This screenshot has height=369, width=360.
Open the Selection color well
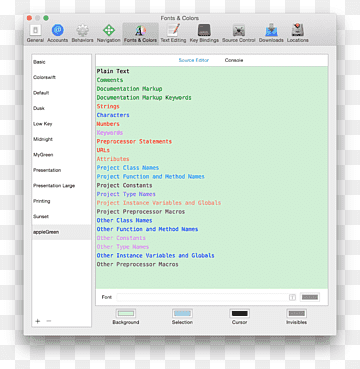(182, 314)
